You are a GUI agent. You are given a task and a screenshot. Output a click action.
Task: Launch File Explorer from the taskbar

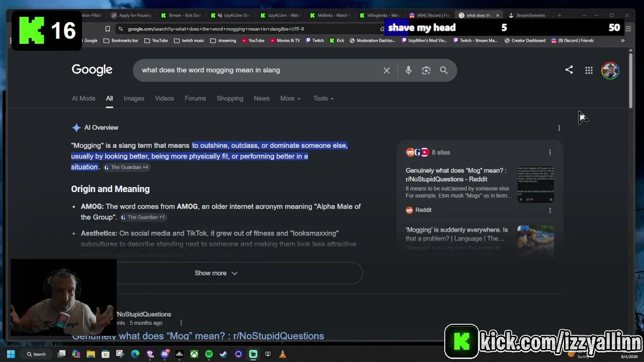pyautogui.click(x=91, y=354)
